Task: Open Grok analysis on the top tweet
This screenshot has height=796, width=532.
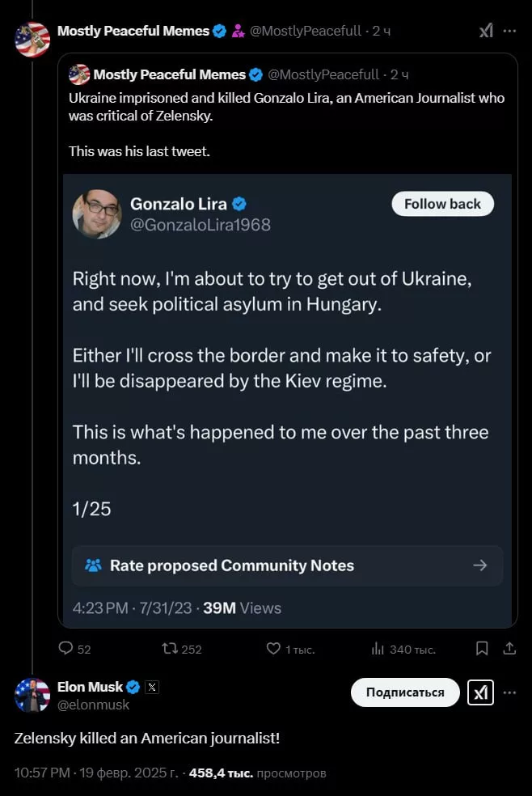Action: pos(485,30)
